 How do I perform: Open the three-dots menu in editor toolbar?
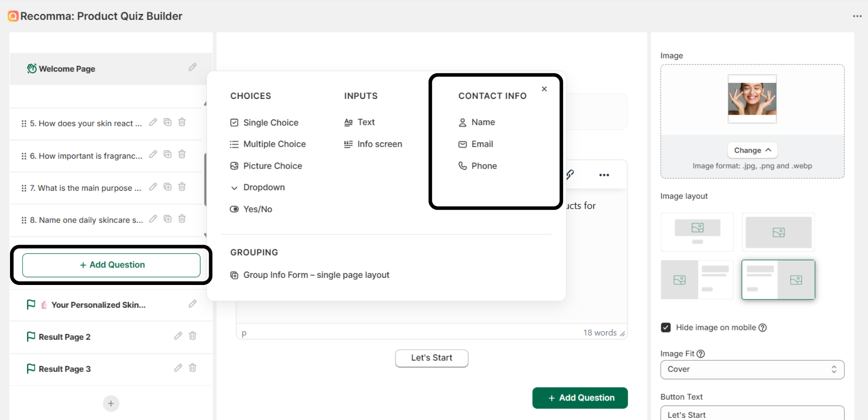(x=604, y=175)
